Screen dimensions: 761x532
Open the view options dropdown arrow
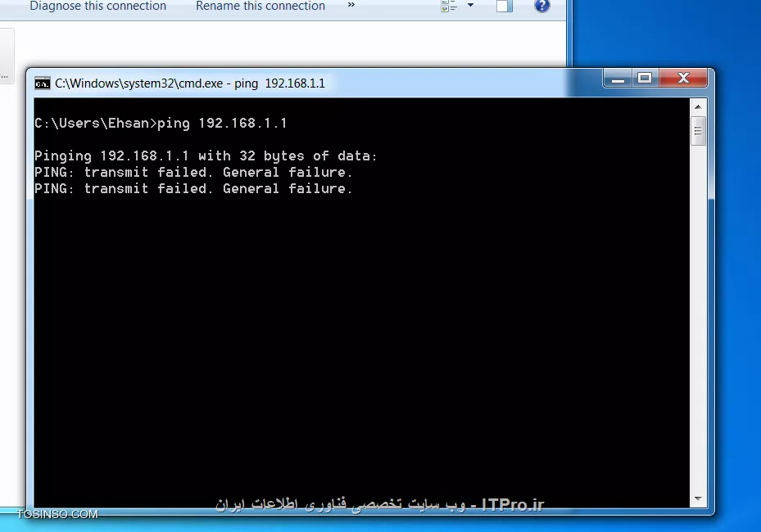click(470, 5)
